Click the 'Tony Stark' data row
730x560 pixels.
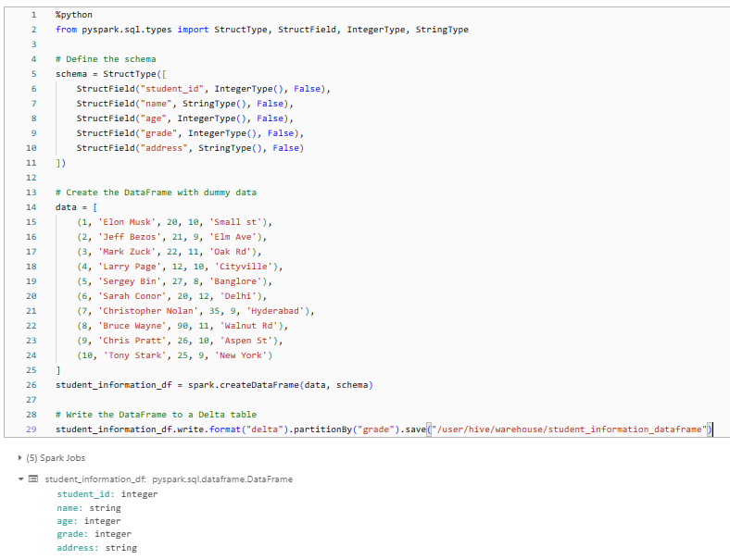tap(175, 355)
